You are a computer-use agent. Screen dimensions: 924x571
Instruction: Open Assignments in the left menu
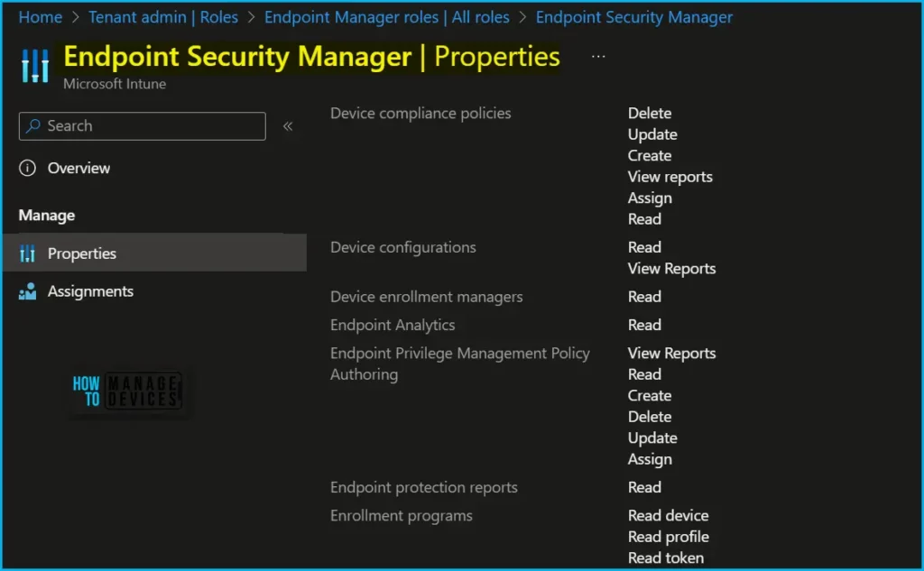tap(90, 291)
